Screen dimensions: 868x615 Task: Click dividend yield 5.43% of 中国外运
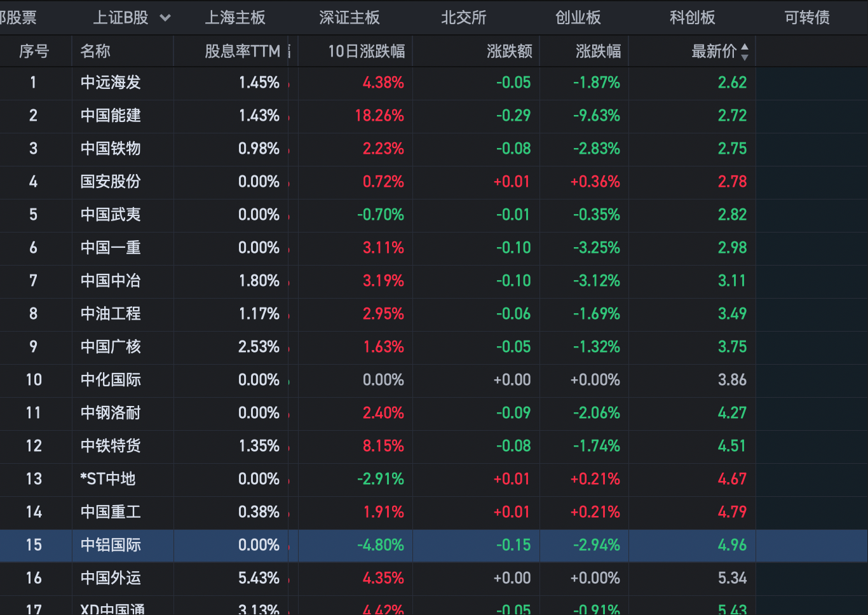click(x=259, y=578)
